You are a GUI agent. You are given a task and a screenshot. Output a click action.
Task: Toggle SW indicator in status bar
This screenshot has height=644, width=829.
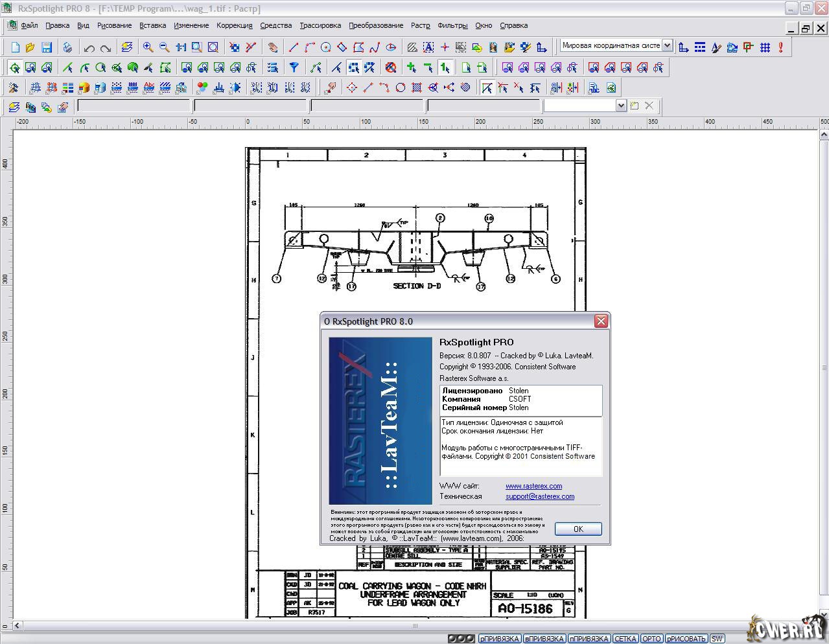tap(717, 639)
